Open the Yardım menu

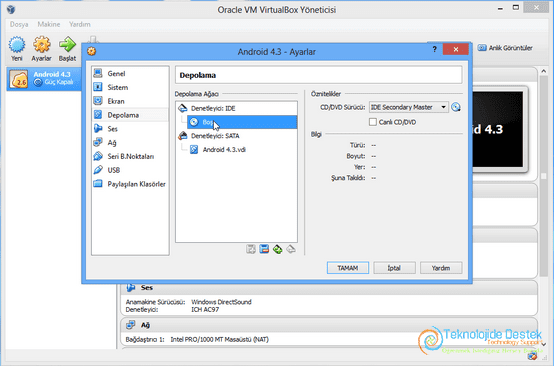coord(79,24)
